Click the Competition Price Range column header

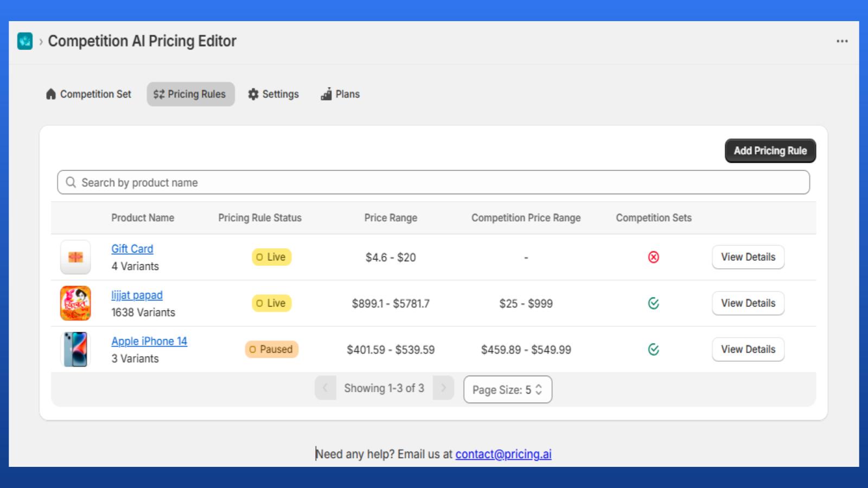point(526,217)
